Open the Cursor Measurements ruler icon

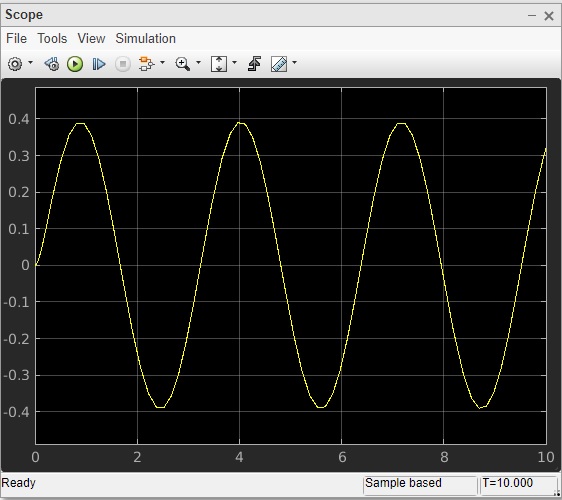click(279, 64)
